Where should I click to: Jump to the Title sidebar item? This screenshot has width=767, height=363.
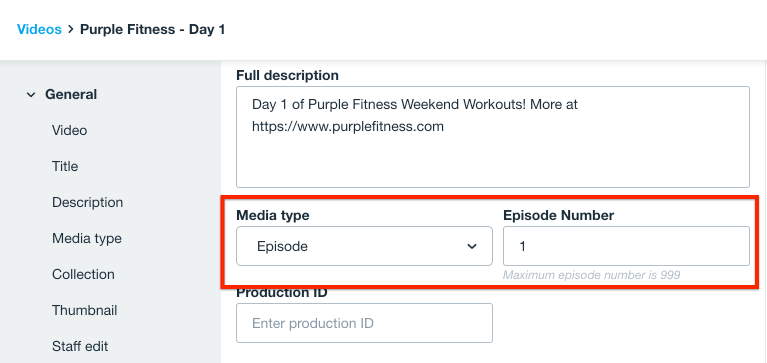coord(65,167)
